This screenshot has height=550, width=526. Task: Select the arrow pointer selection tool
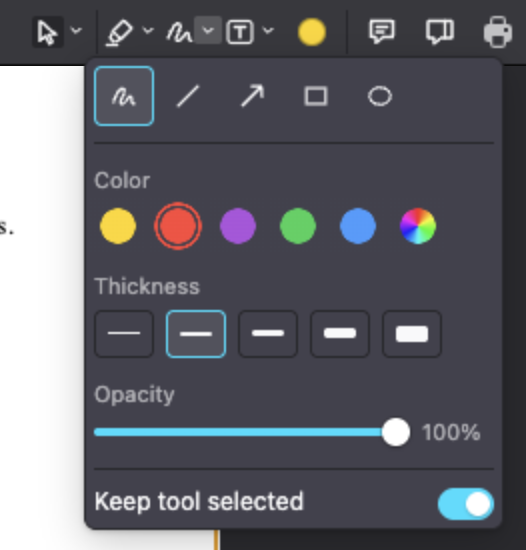coord(48,32)
